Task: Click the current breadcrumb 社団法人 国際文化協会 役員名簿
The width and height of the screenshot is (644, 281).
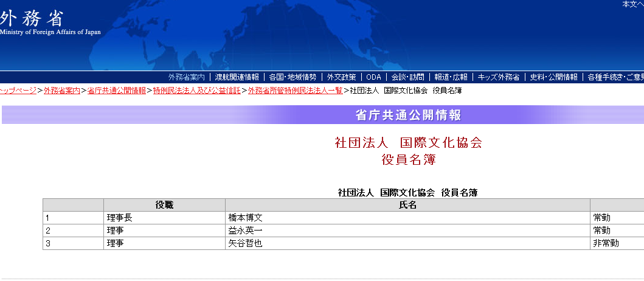Action: point(406,91)
